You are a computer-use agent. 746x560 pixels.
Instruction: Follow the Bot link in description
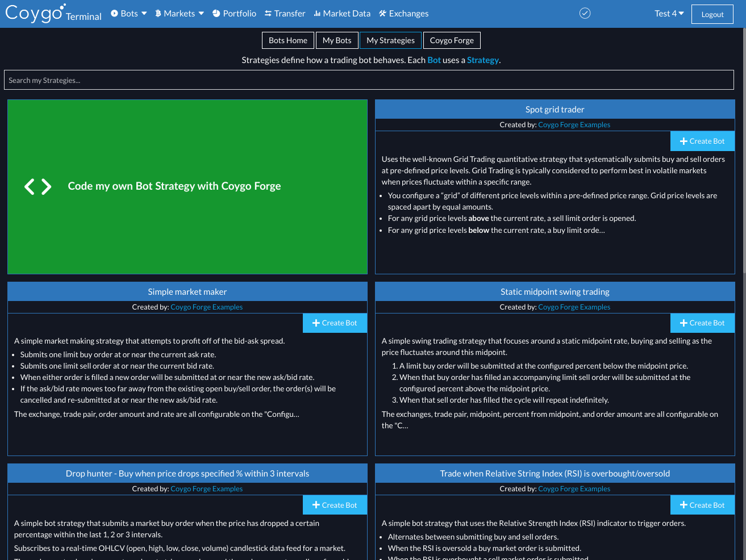pos(434,60)
